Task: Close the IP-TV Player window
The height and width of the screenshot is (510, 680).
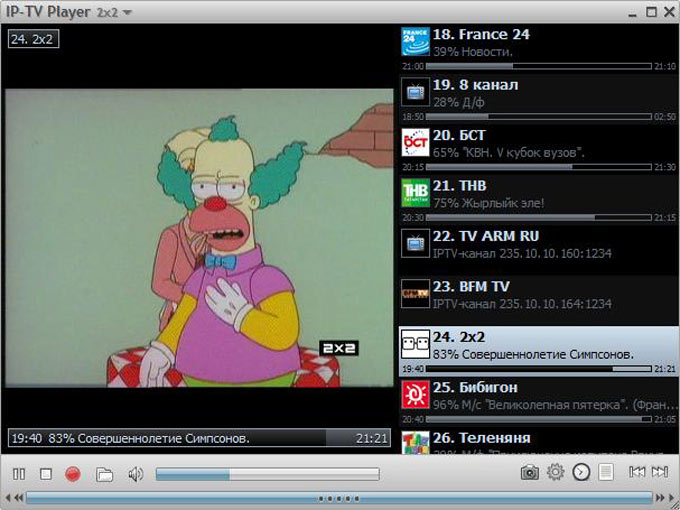Action: (669, 12)
